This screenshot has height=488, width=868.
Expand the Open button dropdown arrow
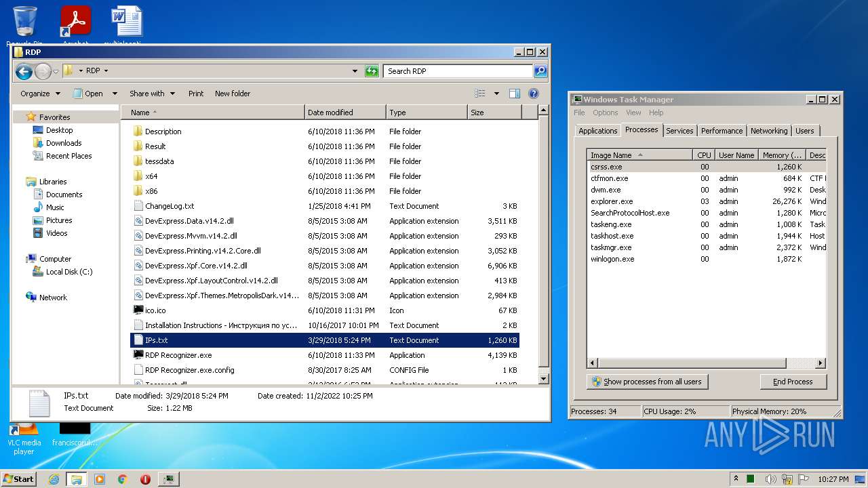click(x=115, y=94)
